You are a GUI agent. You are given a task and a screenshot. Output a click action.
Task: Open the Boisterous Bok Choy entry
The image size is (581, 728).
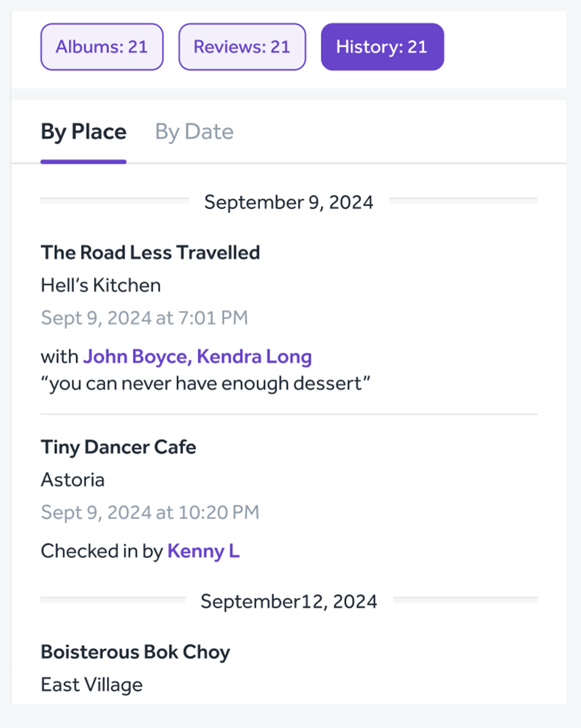coord(135,652)
